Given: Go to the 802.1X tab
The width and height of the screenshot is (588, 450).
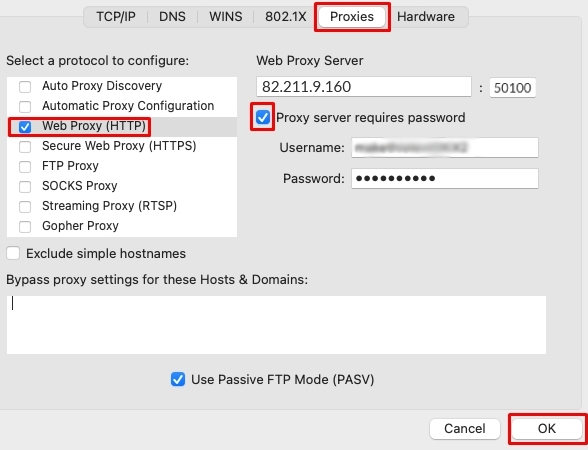Looking at the screenshot, I should click(x=285, y=17).
